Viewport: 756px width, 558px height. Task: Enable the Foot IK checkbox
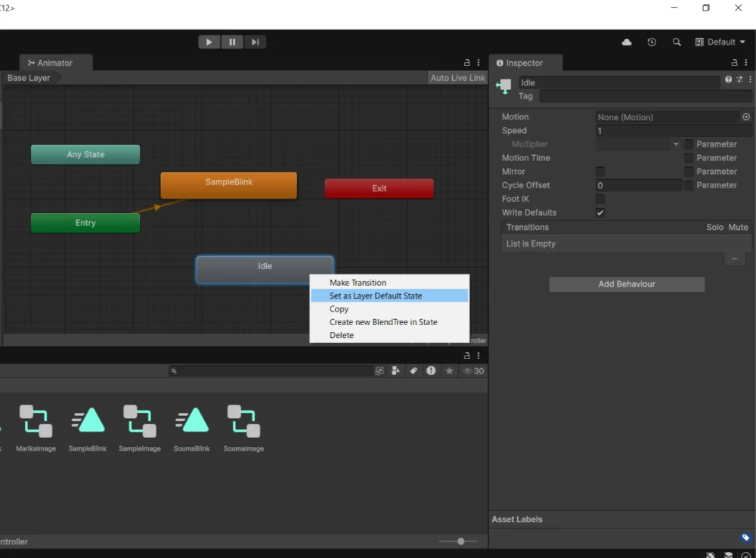[x=600, y=199]
